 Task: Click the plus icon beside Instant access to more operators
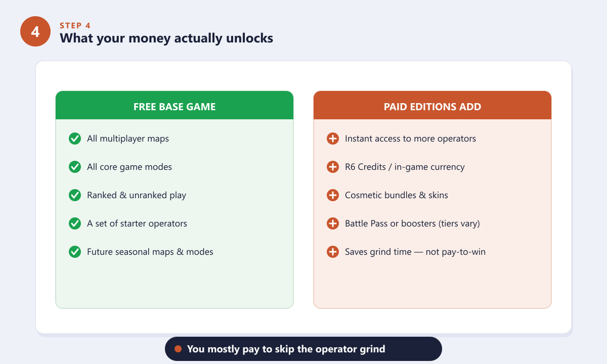coord(333,139)
